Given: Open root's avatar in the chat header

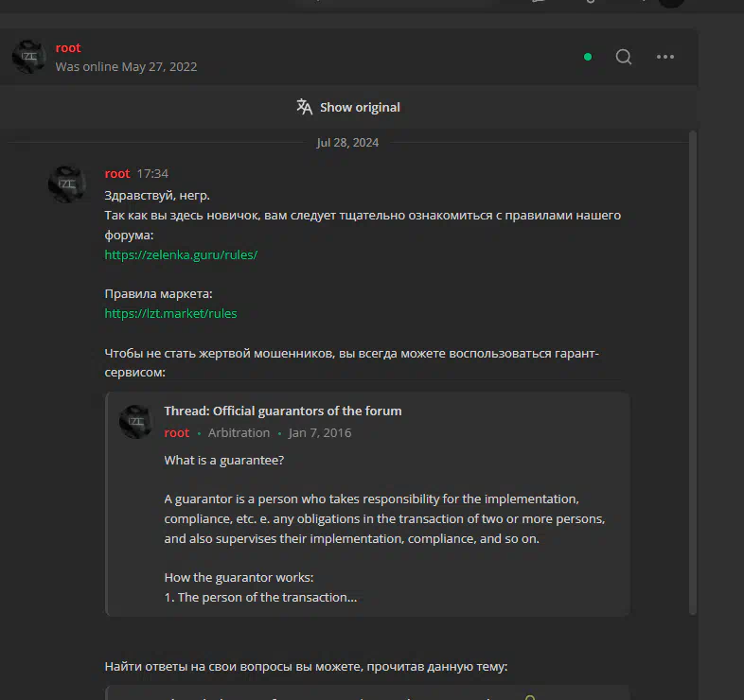Looking at the screenshot, I should point(29,57).
